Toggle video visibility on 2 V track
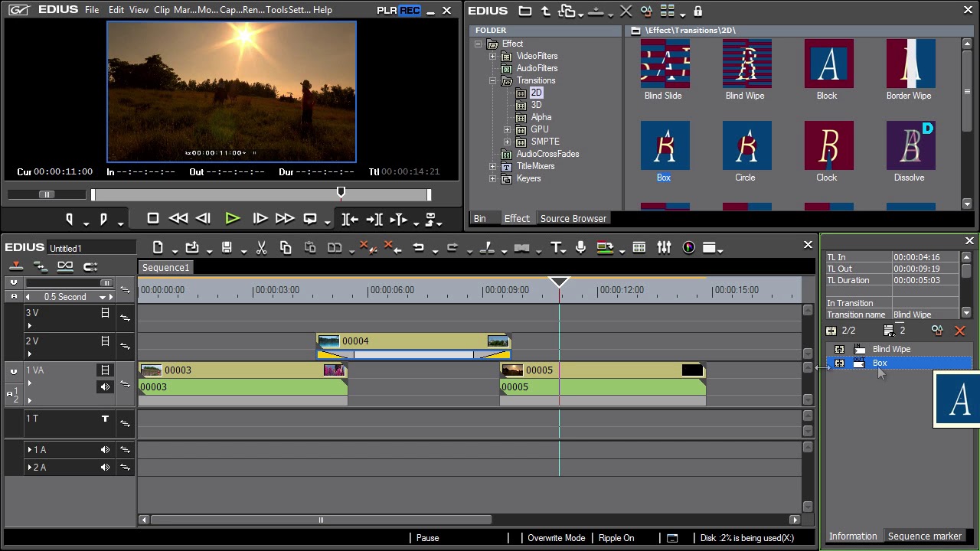This screenshot has height=551, width=980. (x=106, y=341)
